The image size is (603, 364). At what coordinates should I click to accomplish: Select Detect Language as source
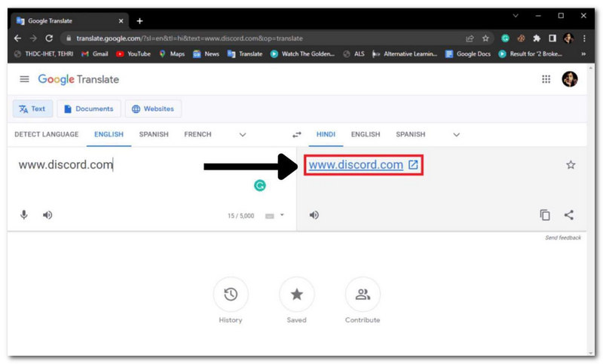point(47,134)
